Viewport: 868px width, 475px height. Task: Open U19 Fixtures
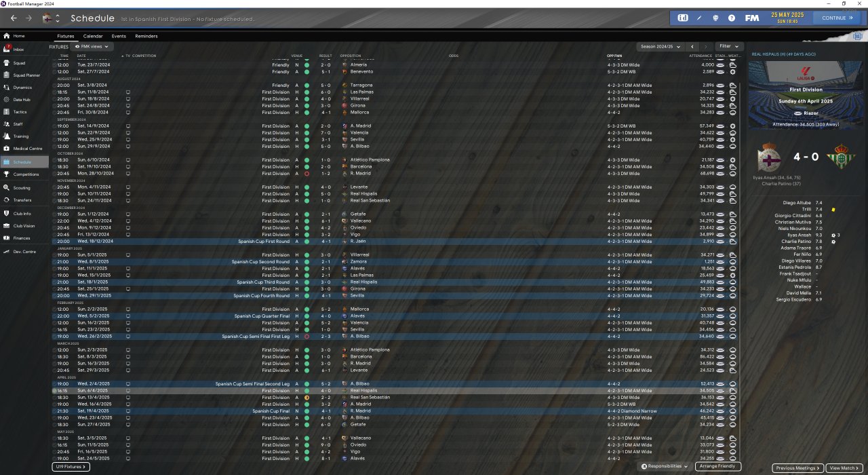71,467
